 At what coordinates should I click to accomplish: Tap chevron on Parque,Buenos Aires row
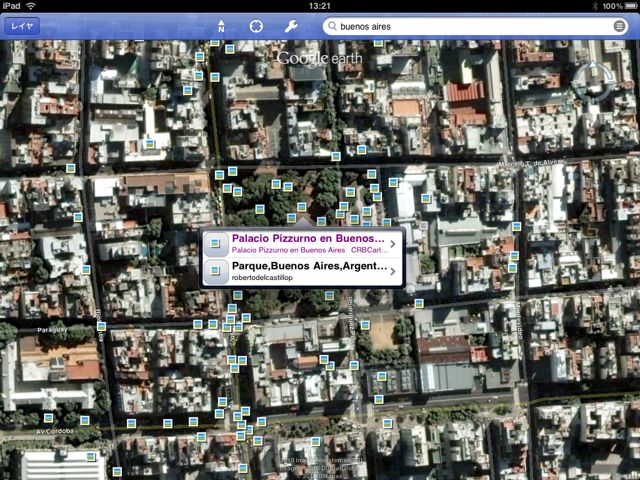coord(393,271)
